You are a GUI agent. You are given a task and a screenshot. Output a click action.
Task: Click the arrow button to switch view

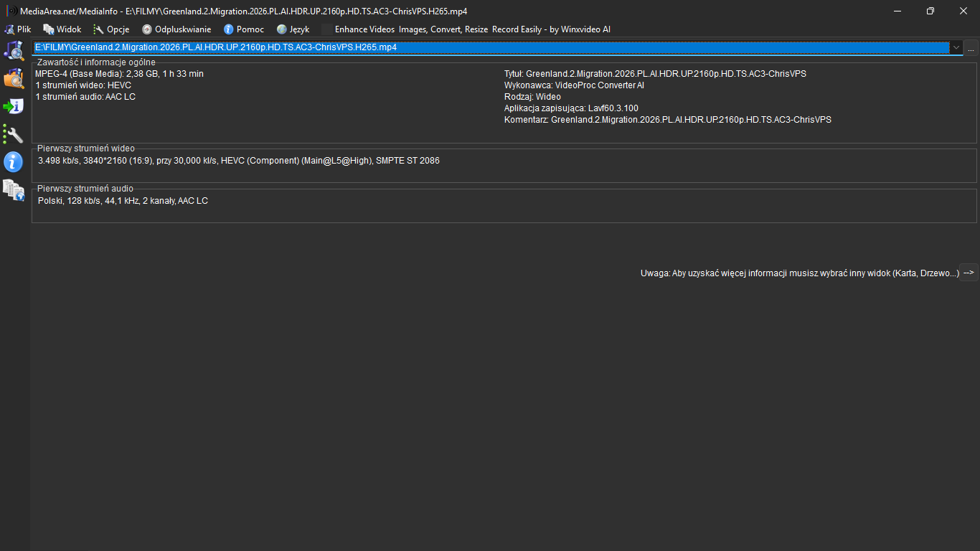point(969,273)
